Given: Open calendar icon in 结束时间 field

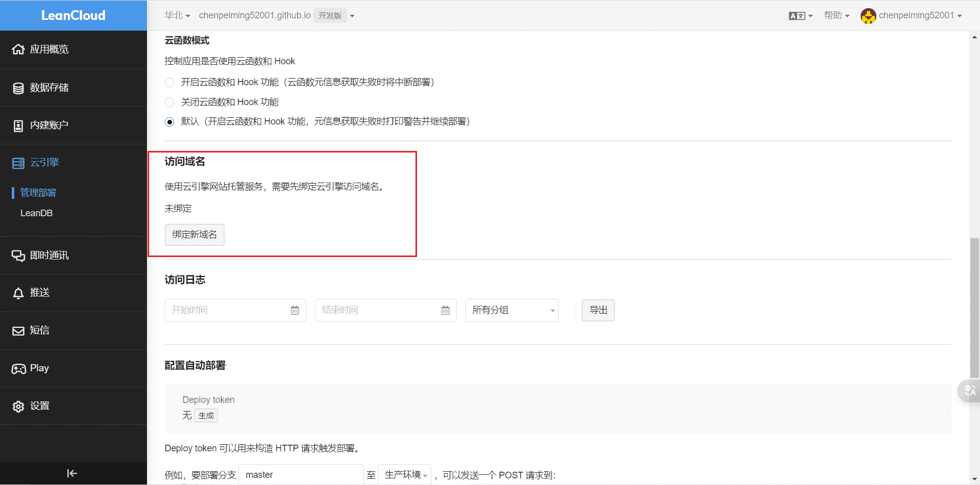Looking at the screenshot, I should (446, 310).
